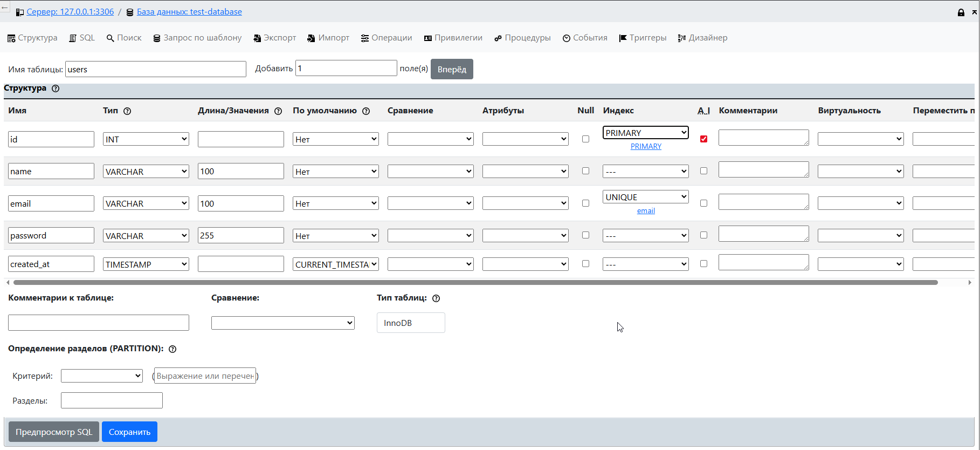
Task: Expand the Критерий partition dropdown
Action: coord(101,376)
